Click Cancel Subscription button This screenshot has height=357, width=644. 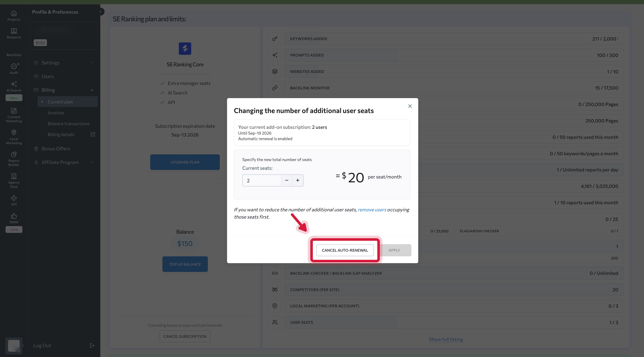185,336
